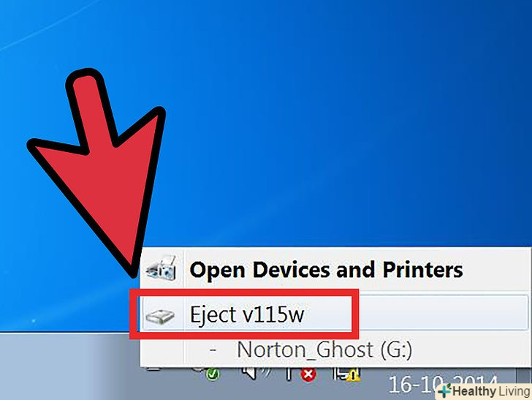Viewport: 532px width, 400px height.
Task: Click the removable drive icon beside Eject
Action: coord(160,317)
